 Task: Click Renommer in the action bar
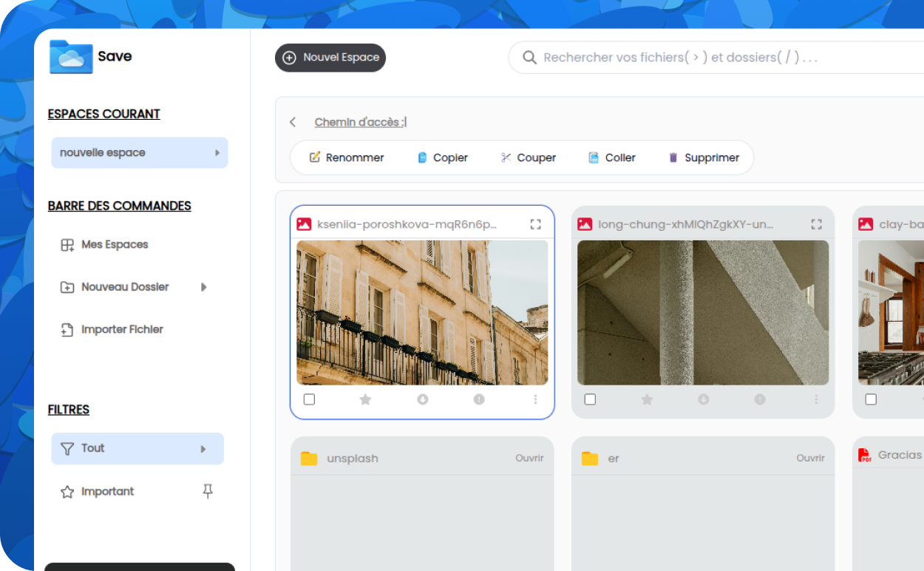(x=347, y=158)
